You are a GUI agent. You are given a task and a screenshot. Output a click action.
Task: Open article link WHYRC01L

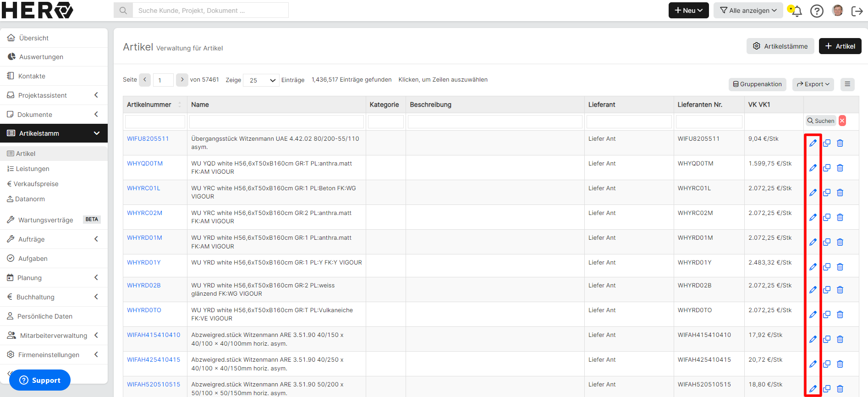coord(143,188)
